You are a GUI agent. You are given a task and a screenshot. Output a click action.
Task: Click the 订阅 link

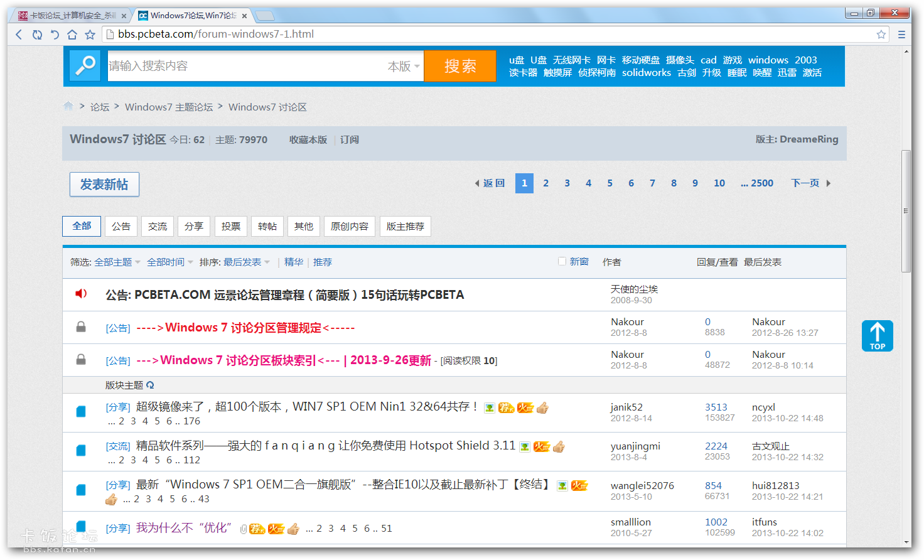pyautogui.click(x=350, y=140)
